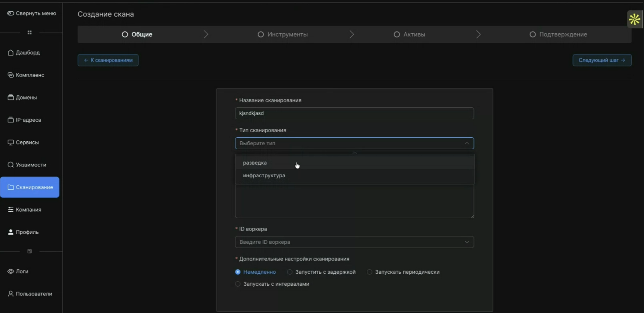Screen dimensions: 644x313
Task: Select the Немедленно radio option
Action: 238,272
